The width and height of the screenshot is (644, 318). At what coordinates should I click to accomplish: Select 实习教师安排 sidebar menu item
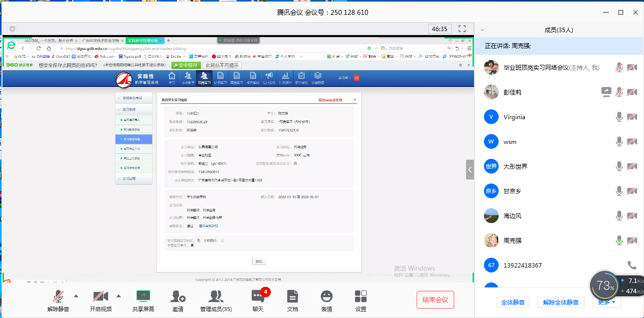pos(134,130)
